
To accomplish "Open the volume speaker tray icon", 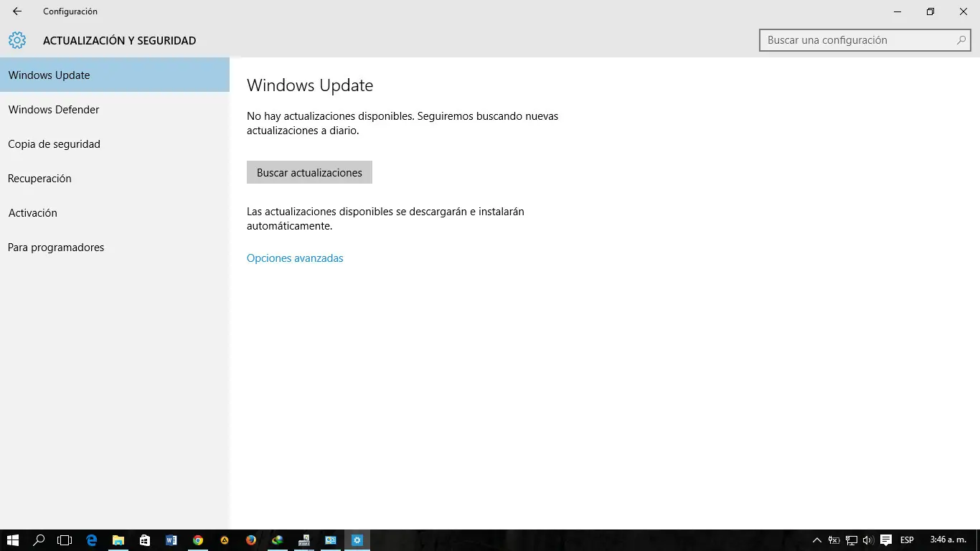I will [868, 540].
